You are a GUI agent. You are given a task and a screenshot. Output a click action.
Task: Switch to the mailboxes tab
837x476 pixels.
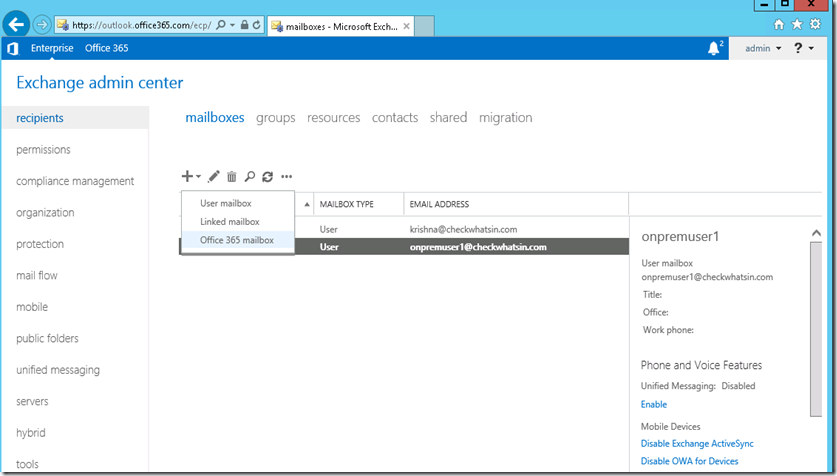coord(215,117)
